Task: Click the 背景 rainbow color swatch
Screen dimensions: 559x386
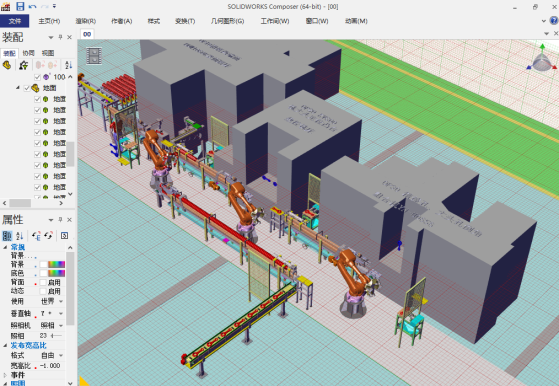Action: 56,264
